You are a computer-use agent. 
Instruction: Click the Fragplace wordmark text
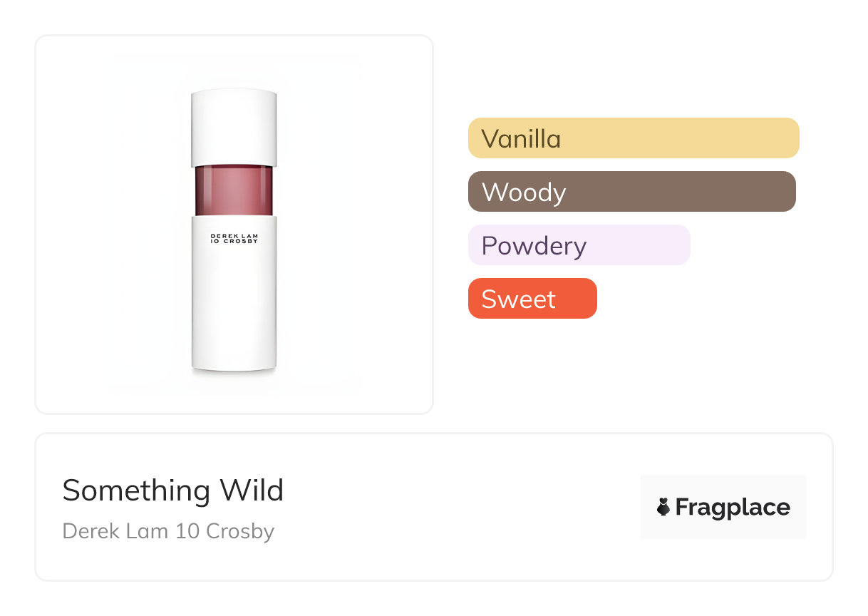[x=733, y=507]
